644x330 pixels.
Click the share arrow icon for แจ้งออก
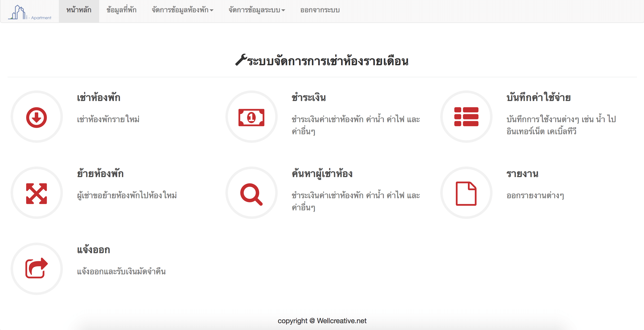tap(36, 268)
